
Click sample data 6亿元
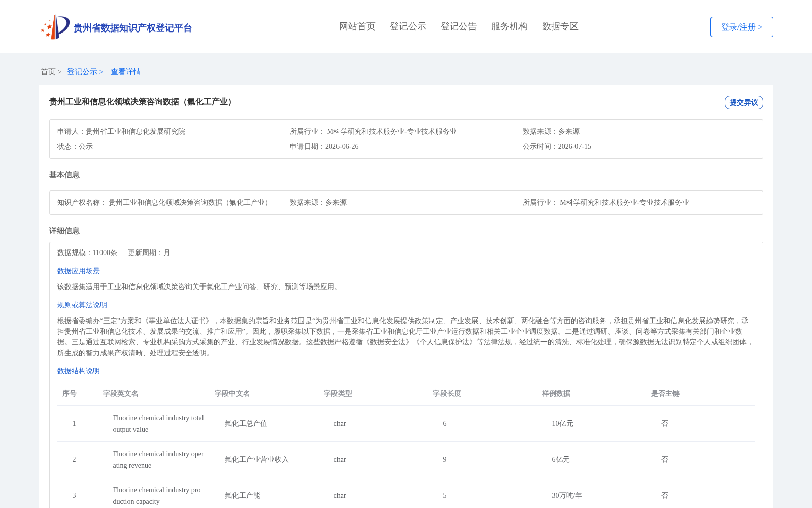click(561, 459)
